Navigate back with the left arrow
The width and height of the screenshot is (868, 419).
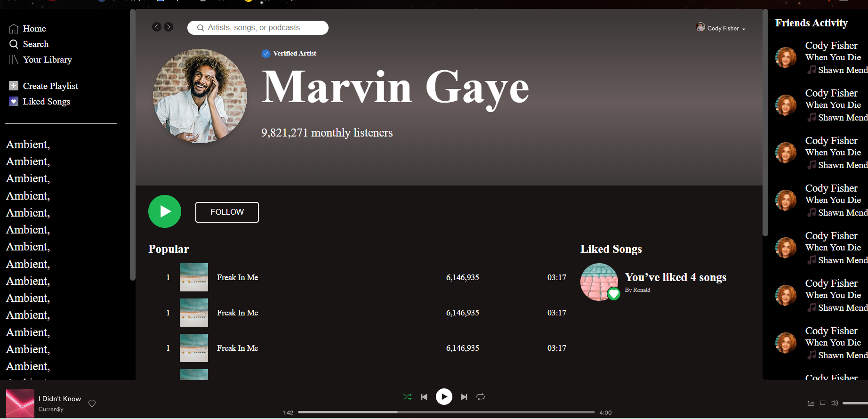point(157,27)
